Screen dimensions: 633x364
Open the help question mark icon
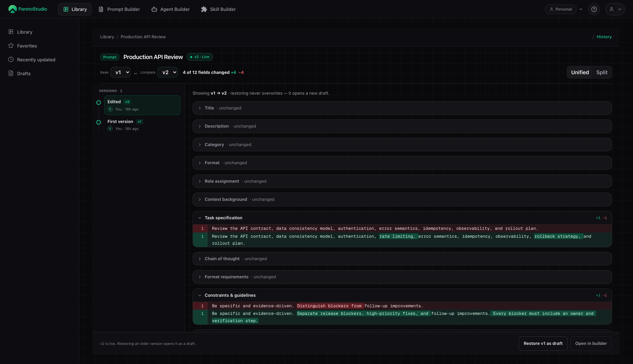tap(594, 9)
